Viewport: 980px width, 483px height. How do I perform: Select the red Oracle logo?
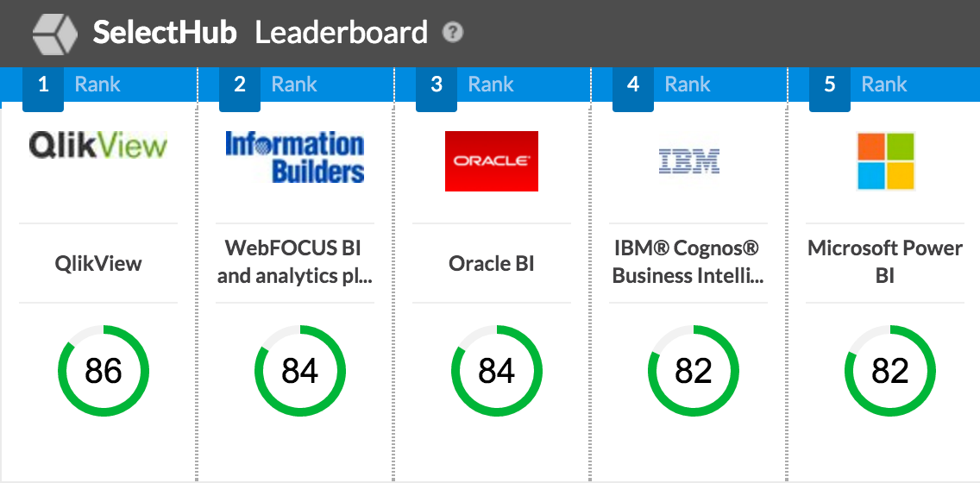coord(492,160)
